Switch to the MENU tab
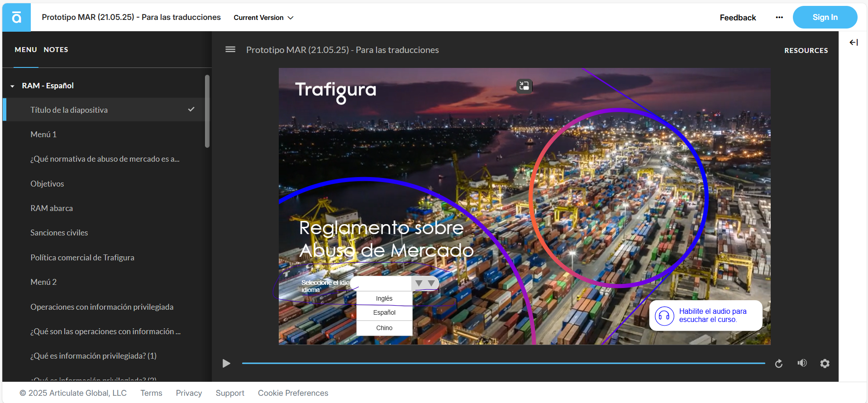The width and height of the screenshot is (868, 403). click(26, 50)
